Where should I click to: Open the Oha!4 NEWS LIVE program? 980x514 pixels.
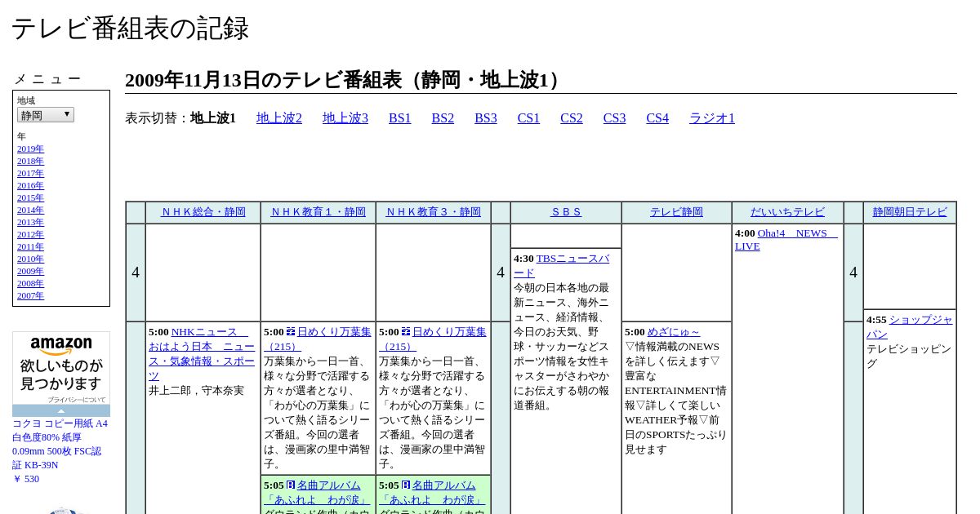(x=786, y=239)
